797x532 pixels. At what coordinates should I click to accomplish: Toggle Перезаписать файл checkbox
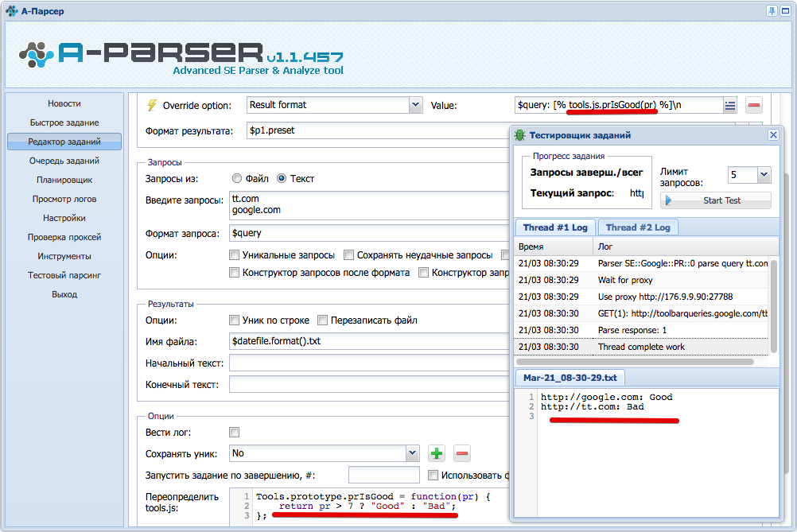(x=322, y=320)
